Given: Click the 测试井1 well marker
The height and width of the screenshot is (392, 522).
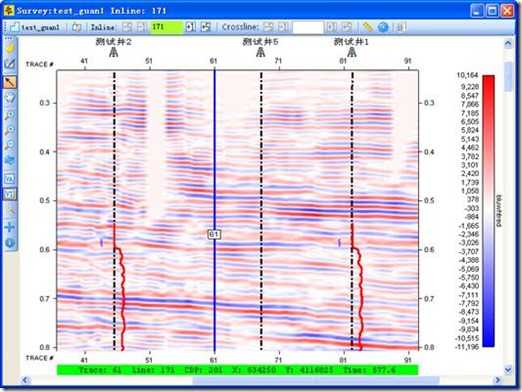Looking at the screenshot, I should tap(352, 52).
